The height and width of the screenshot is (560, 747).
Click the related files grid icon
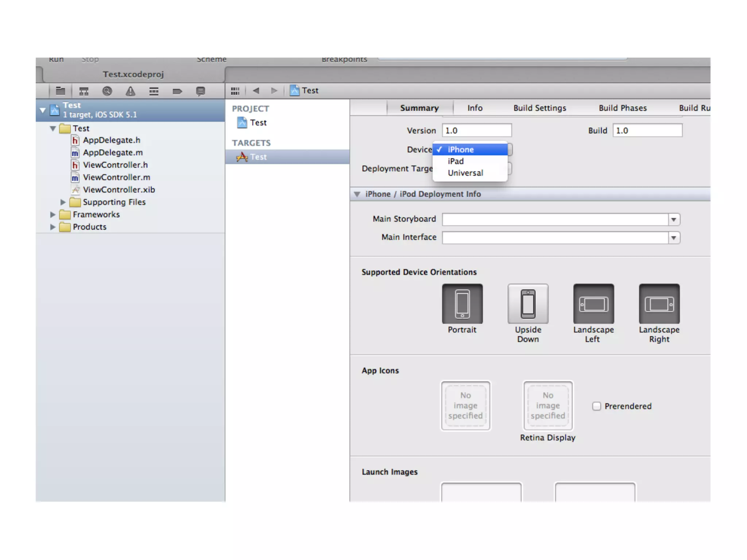235,91
